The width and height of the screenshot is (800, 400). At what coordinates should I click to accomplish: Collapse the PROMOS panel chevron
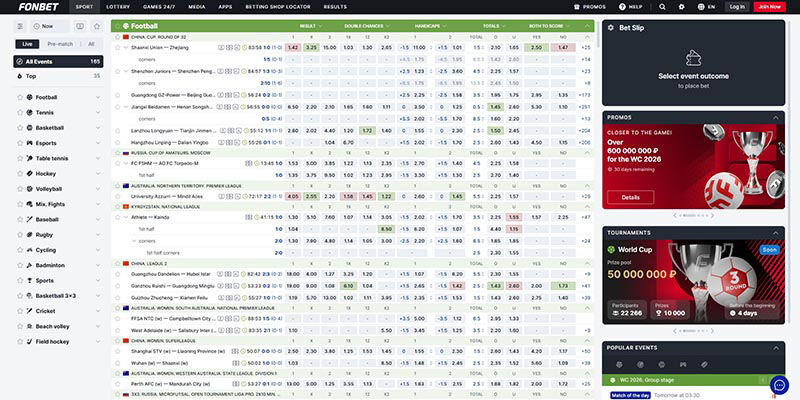tap(776, 117)
